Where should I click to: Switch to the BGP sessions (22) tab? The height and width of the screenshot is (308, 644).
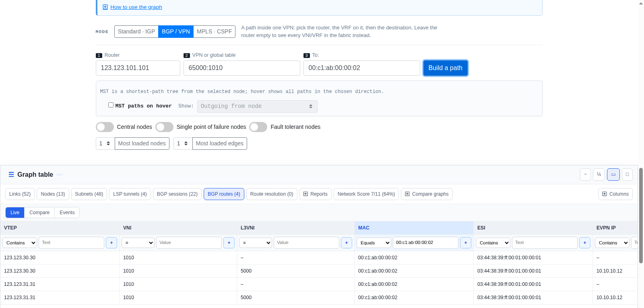177,194
